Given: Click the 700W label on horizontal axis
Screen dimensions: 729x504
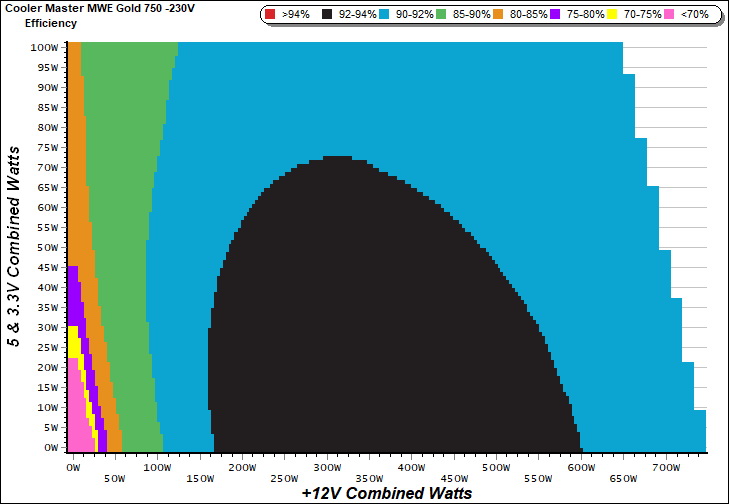Looking at the screenshot, I should coord(666,467).
